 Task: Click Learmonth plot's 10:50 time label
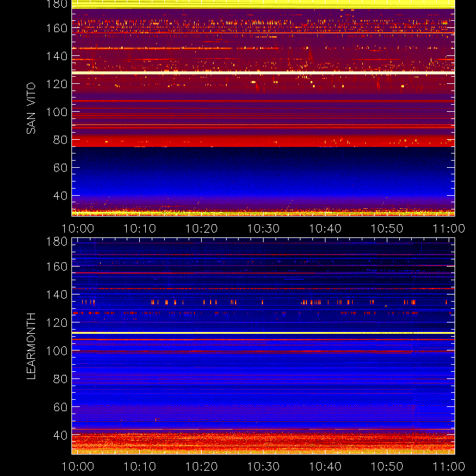point(387,466)
